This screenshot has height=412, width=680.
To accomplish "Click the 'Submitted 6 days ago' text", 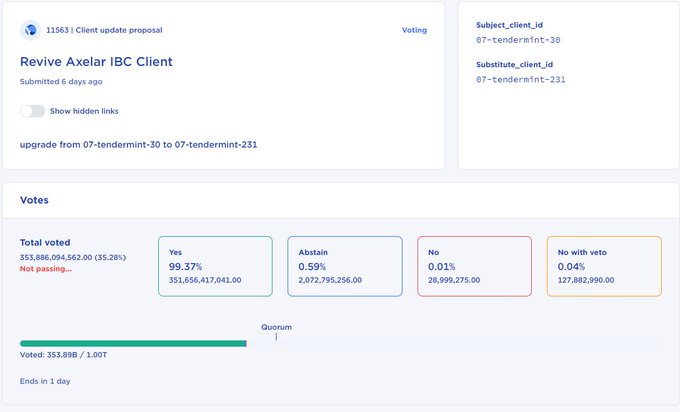I will click(61, 82).
